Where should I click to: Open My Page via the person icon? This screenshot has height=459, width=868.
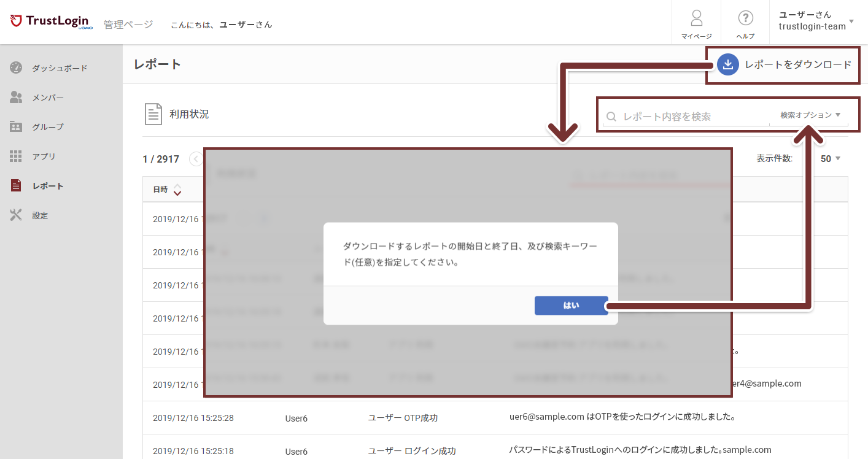tap(696, 18)
